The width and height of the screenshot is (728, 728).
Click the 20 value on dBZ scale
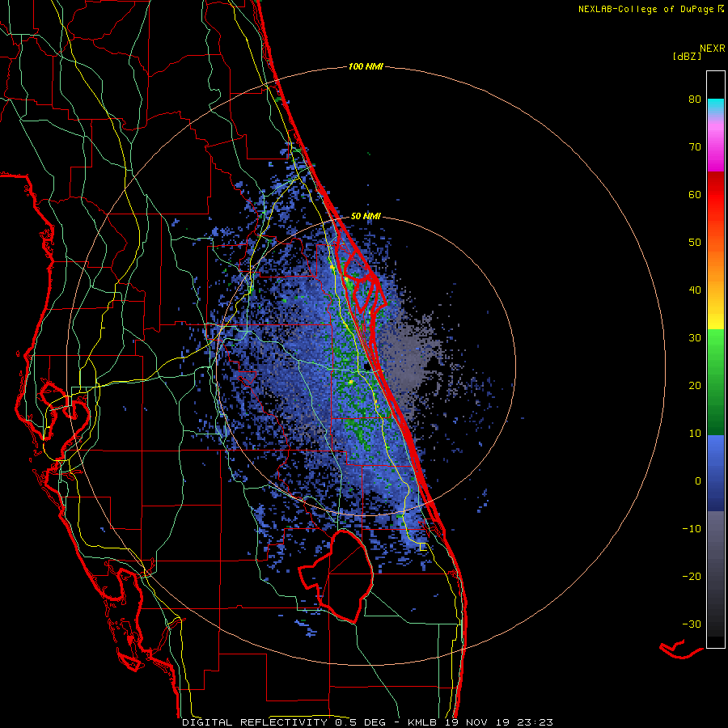pyautogui.click(x=695, y=386)
